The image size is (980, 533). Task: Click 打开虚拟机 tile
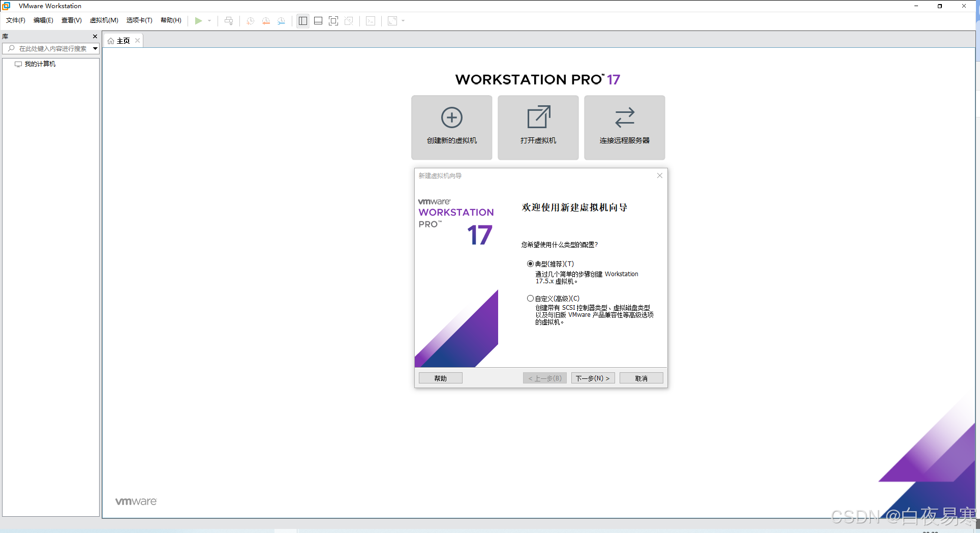tap(538, 128)
